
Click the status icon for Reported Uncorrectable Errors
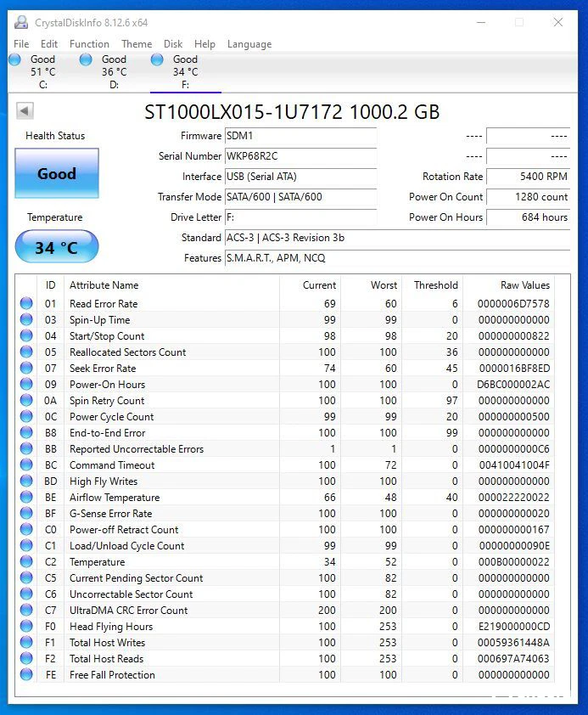click(x=26, y=448)
